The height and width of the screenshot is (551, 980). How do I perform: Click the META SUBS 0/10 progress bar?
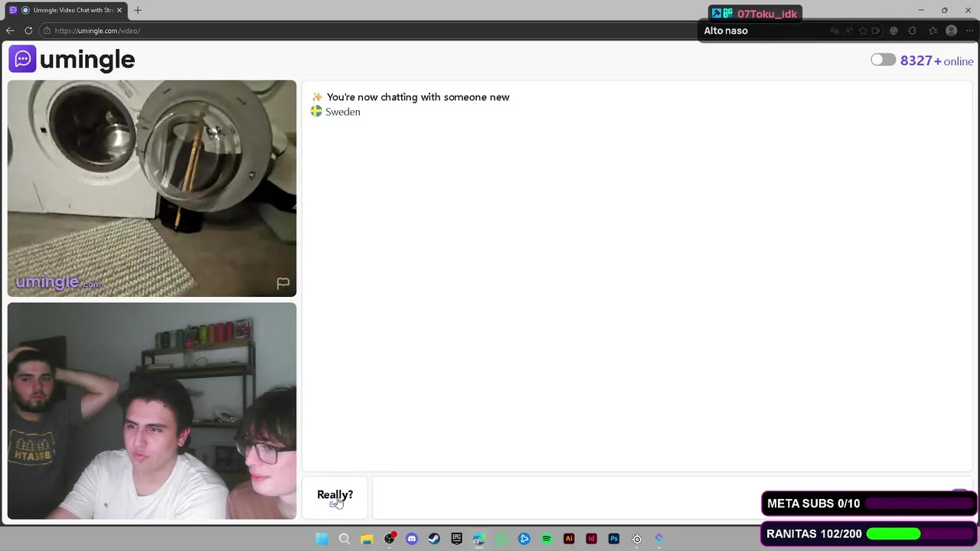pyautogui.click(x=870, y=504)
